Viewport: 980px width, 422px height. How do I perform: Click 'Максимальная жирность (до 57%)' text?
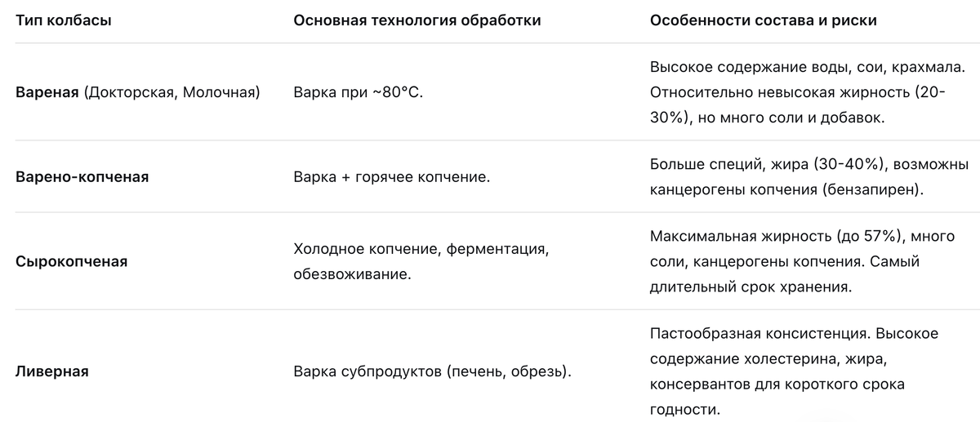tap(777, 237)
